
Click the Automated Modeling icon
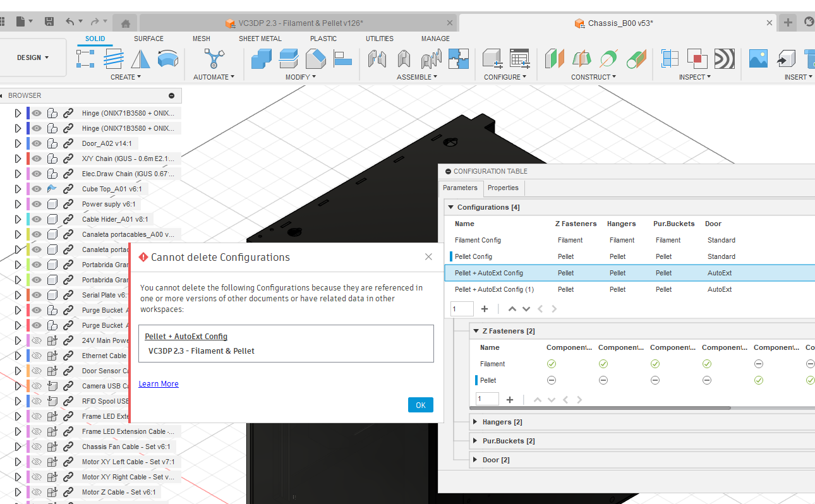coord(214,59)
